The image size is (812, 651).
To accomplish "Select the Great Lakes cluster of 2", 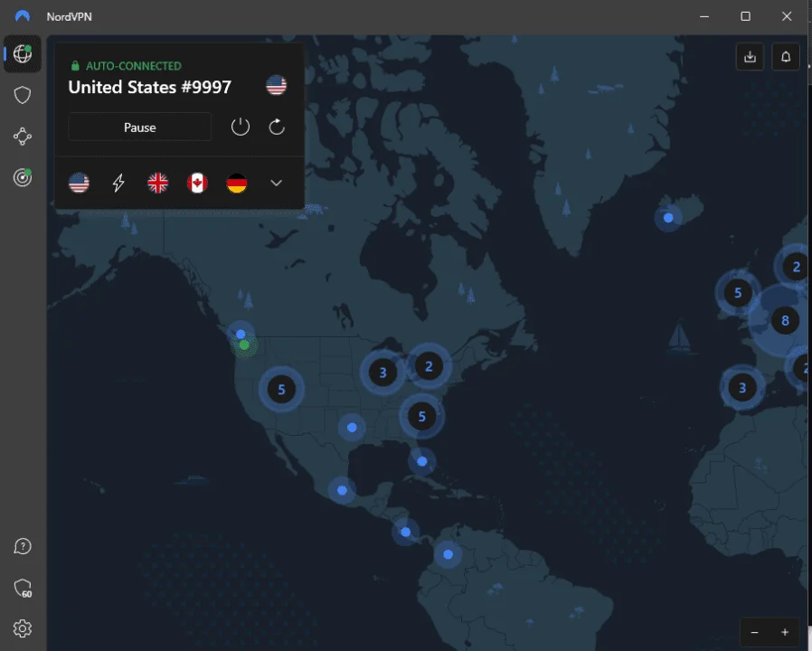I will click(429, 366).
